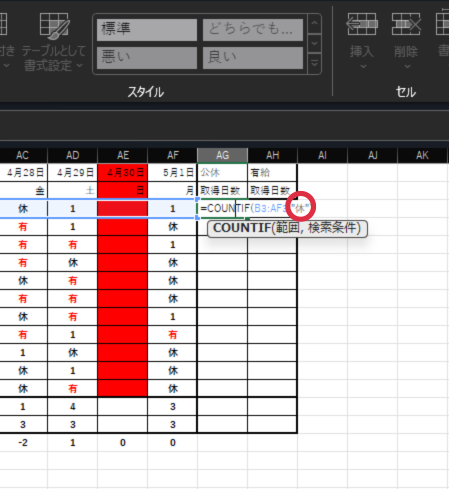Image resolution: width=449 pixels, height=489 pixels.
Task: Select the 公休 header cell
Action: point(222,172)
